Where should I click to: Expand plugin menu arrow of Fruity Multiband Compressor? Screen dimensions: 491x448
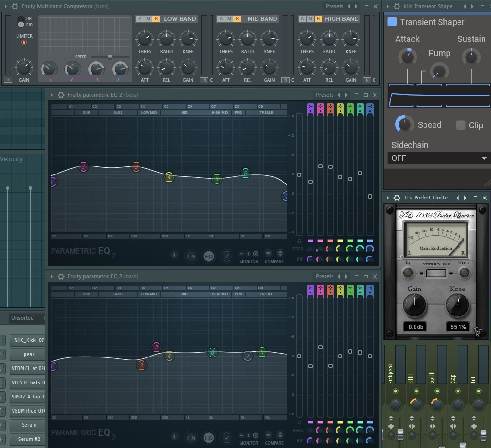pyautogui.click(x=5, y=6)
